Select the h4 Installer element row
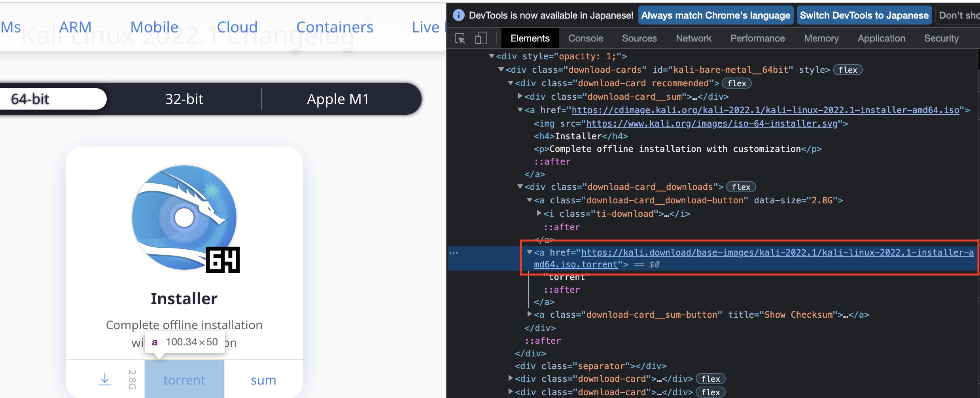Viewport: 980px width, 398px height. (581, 136)
